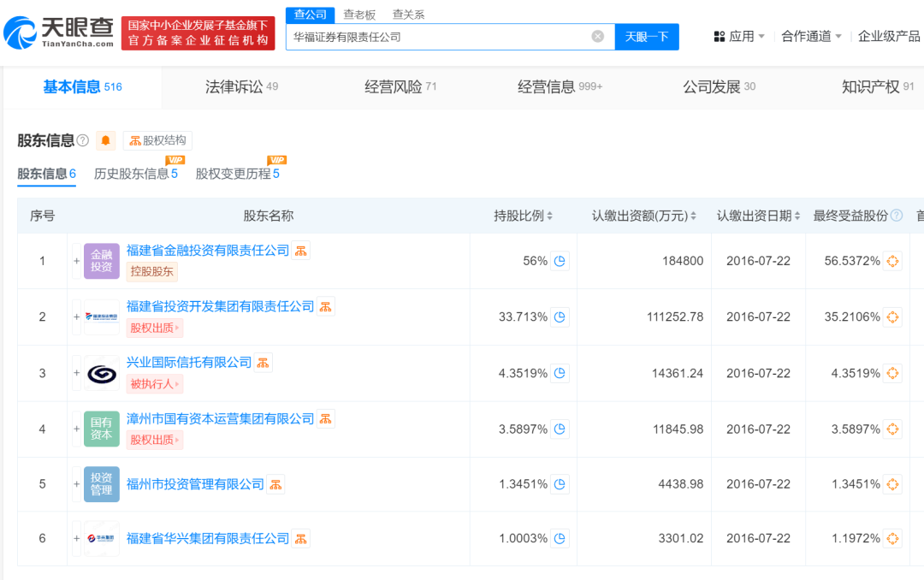924x580 pixels.
Task: Switch to 基本信息 tab
Action: pyautogui.click(x=82, y=87)
